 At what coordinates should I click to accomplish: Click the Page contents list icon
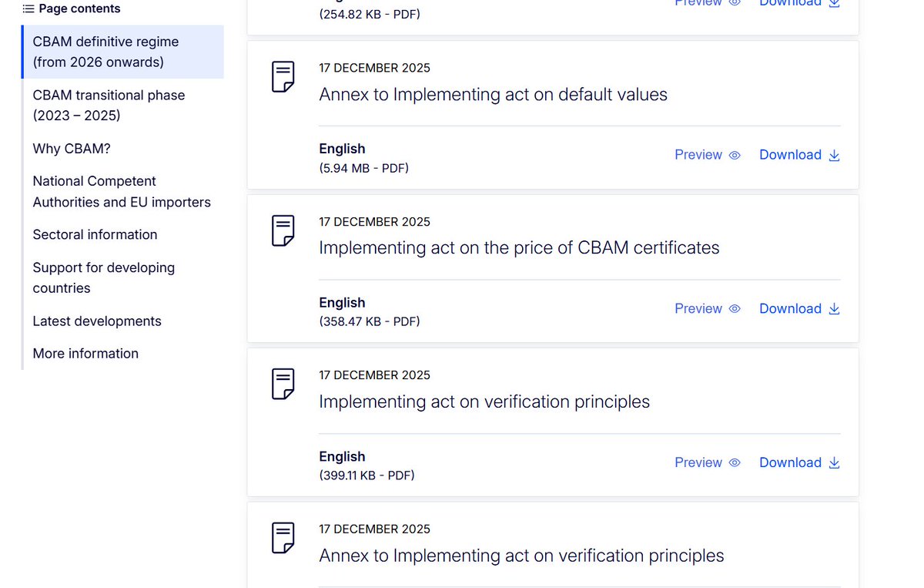[28, 9]
